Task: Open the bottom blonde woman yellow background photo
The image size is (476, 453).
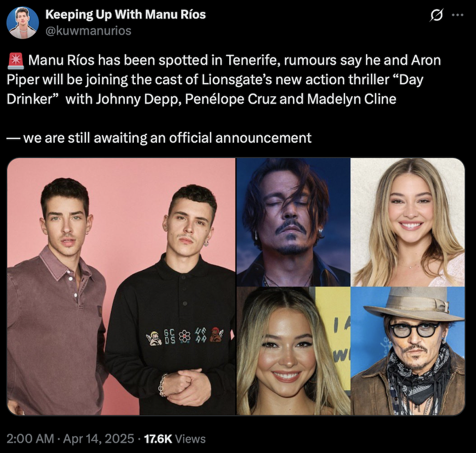Action: pyautogui.click(x=293, y=351)
